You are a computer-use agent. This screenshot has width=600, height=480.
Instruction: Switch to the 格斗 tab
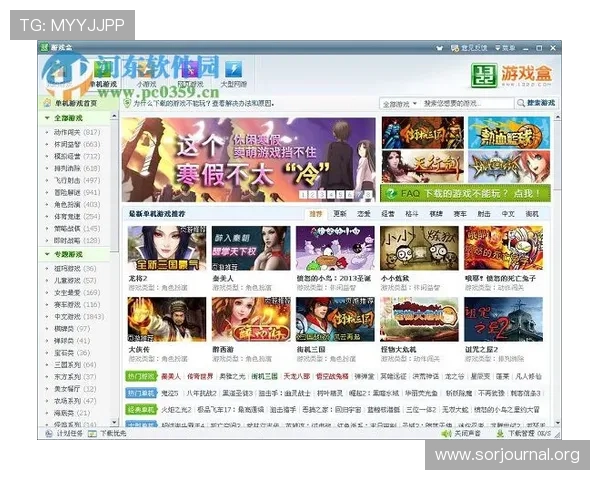click(412, 214)
